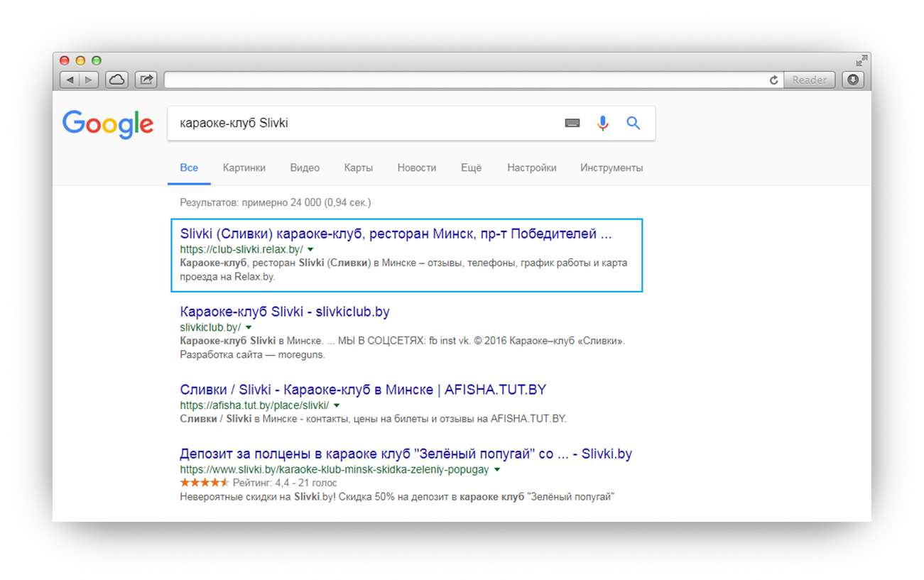Select the Все tab
924x580 pixels.
tap(189, 168)
